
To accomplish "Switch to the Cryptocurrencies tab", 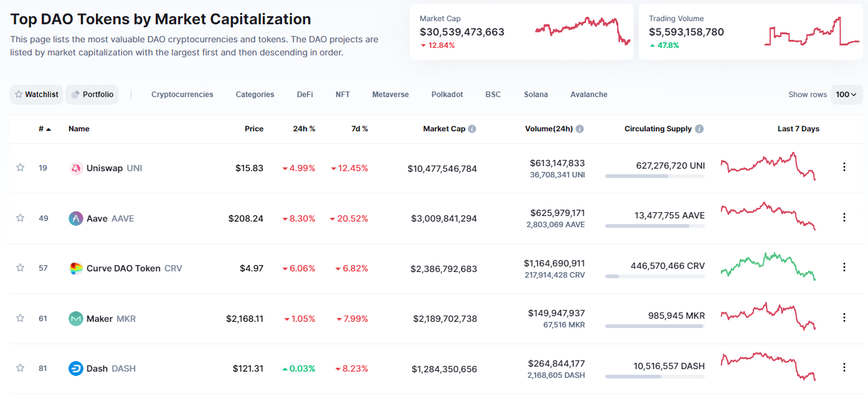I will pos(182,95).
